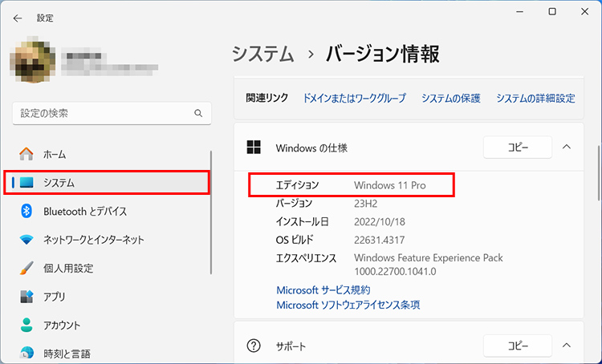
Task: Click the Bluetooth とデバイス icon
Action: coord(26,211)
